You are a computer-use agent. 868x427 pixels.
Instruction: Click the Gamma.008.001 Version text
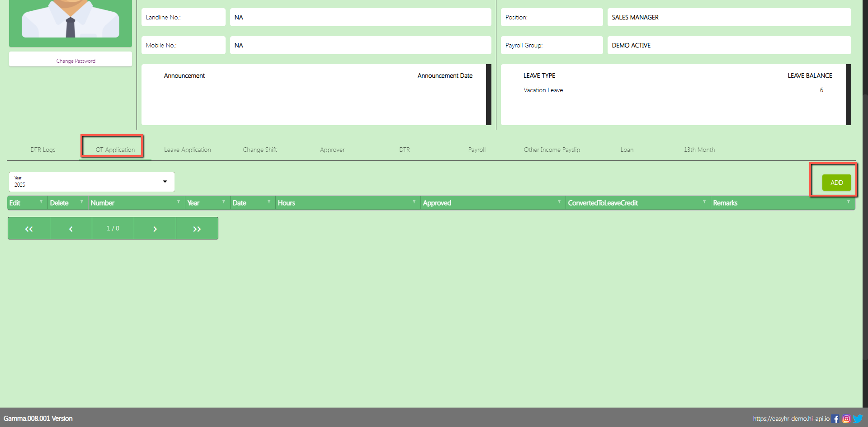click(38, 418)
